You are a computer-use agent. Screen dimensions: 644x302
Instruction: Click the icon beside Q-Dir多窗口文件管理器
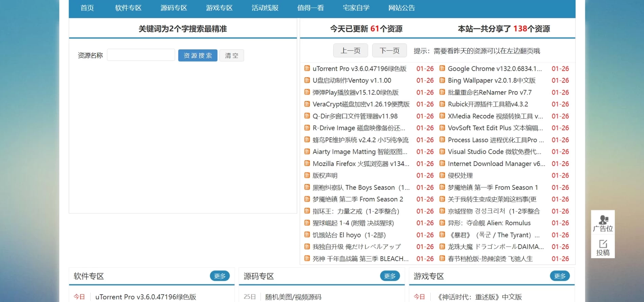(307, 116)
